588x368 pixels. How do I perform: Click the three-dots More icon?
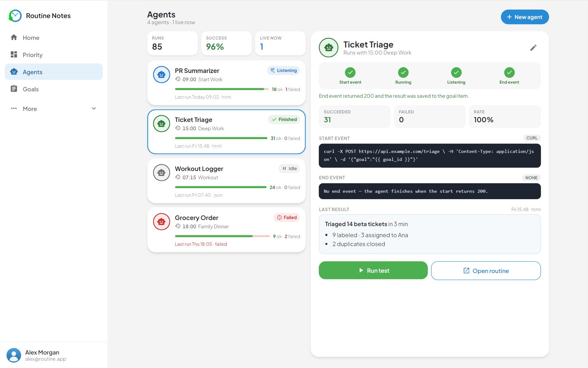[14, 108]
